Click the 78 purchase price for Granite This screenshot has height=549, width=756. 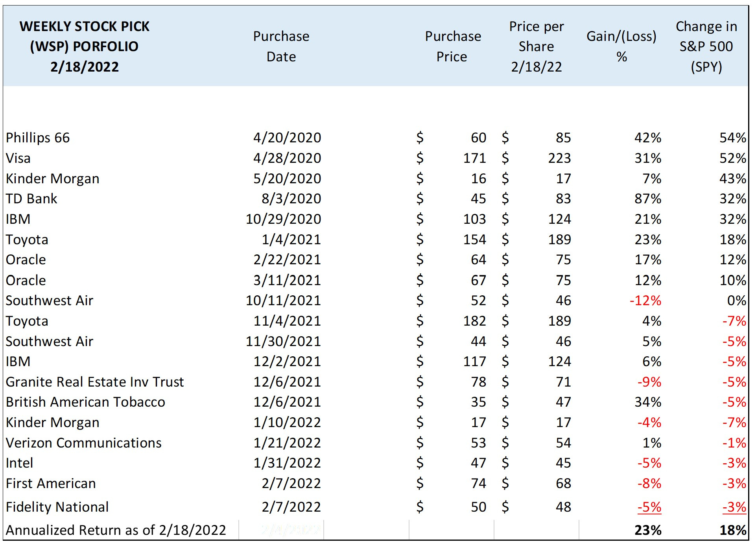click(x=479, y=382)
